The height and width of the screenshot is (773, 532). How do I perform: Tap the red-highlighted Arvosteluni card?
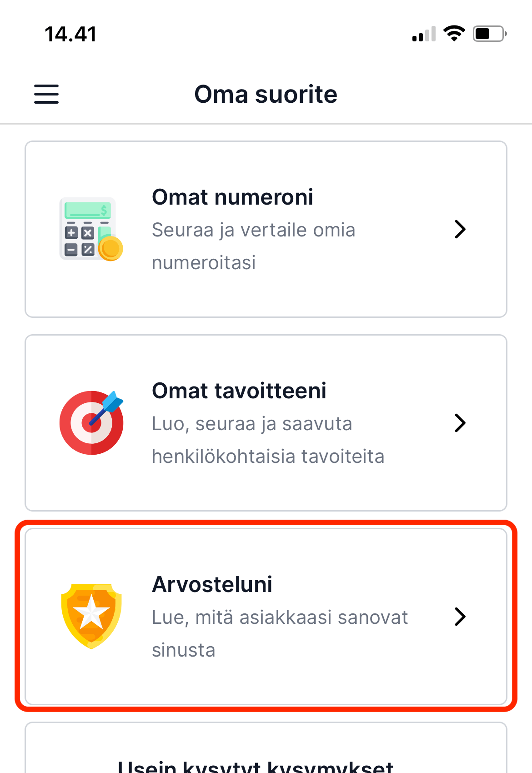tap(266, 617)
